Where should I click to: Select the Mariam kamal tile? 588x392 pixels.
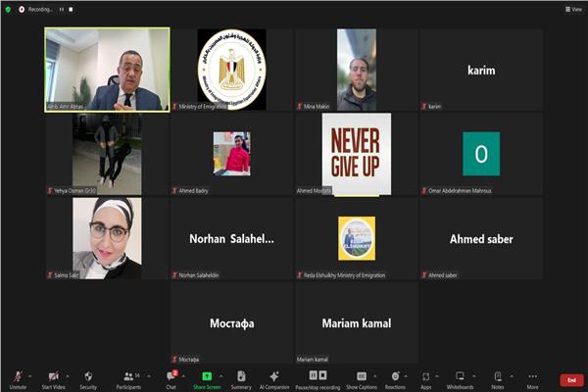(357, 322)
